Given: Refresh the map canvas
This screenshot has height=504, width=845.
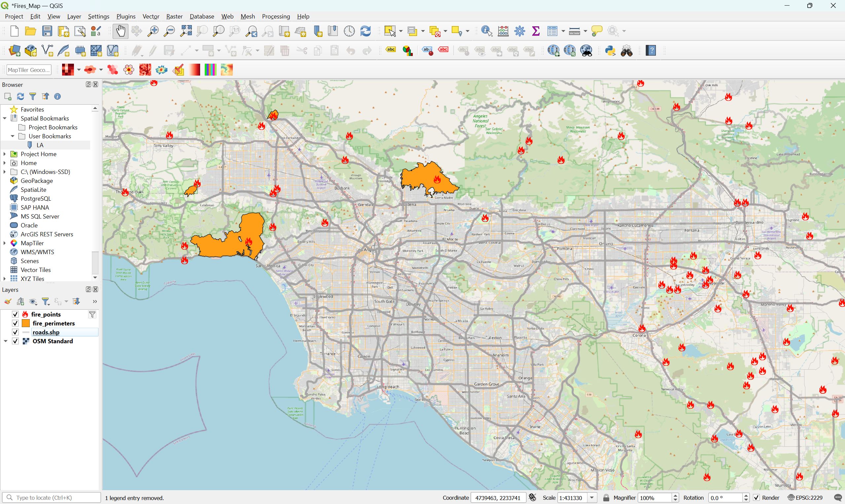Looking at the screenshot, I should [x=366, y=31].
